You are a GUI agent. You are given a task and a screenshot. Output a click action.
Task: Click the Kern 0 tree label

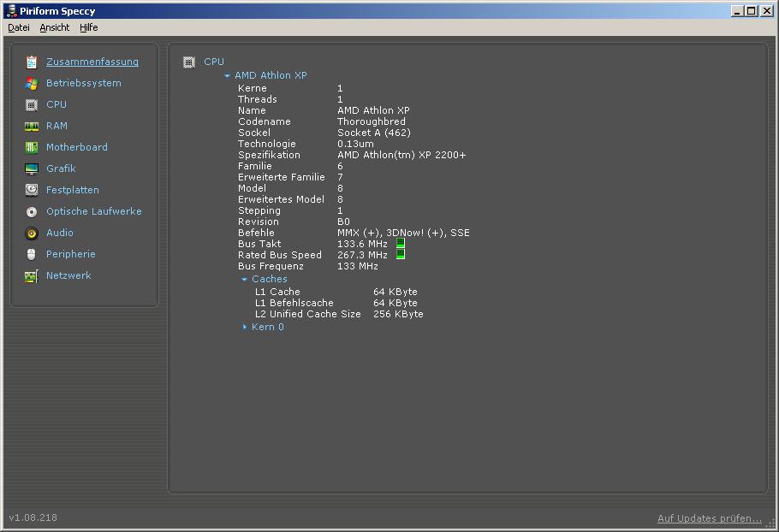point(267,327)
